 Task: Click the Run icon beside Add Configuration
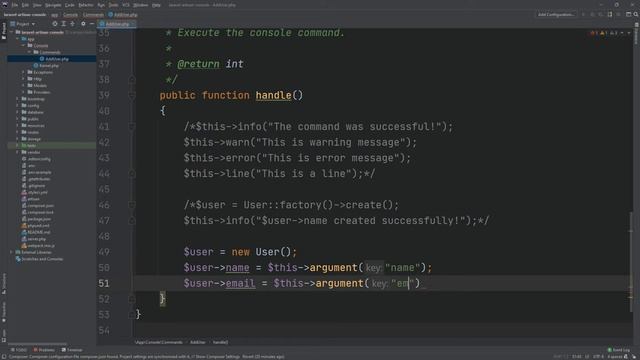pyautogui.click(x=583, y=14)
